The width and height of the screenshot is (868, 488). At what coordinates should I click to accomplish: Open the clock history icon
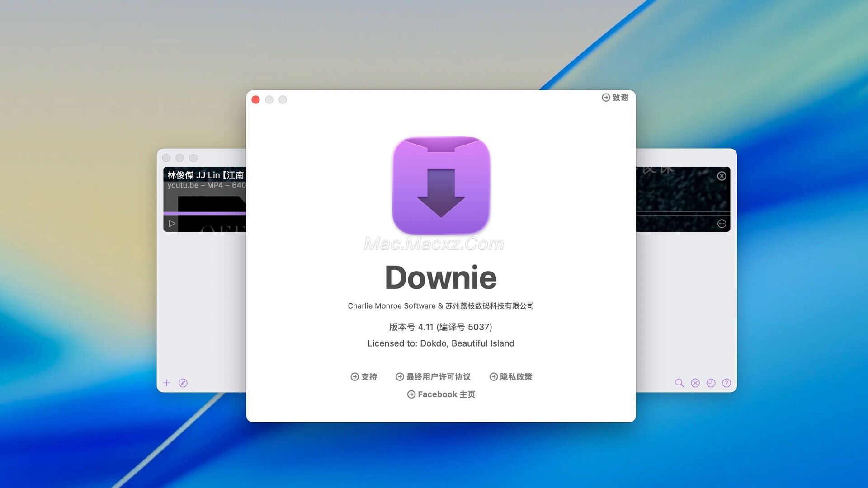pyautogui.click(x=711, y=383)
